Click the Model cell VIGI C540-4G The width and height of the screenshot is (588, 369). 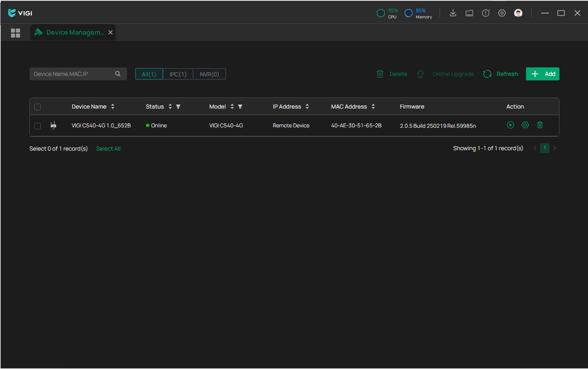tap(226, 126)
